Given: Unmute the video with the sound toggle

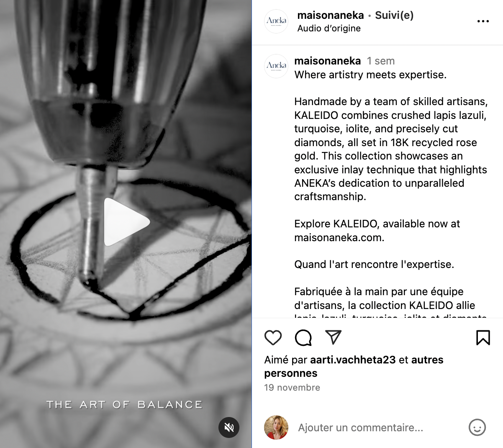Looking at the screenshot, I should [x=229, y=427].
